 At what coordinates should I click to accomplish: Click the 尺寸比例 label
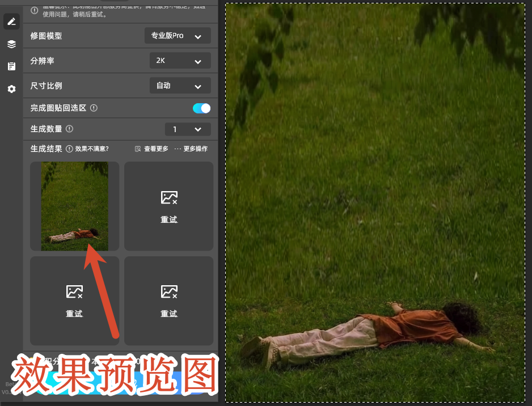pos(46,86)
